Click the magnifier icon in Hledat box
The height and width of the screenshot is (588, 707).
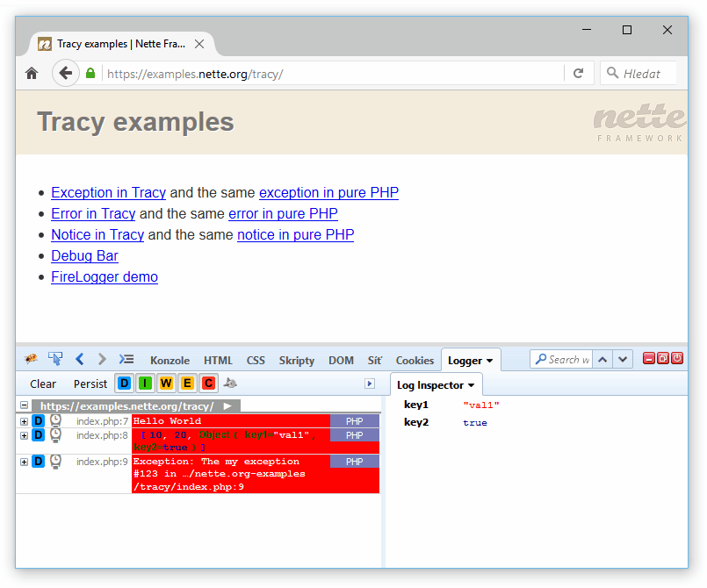pos(612,73)
